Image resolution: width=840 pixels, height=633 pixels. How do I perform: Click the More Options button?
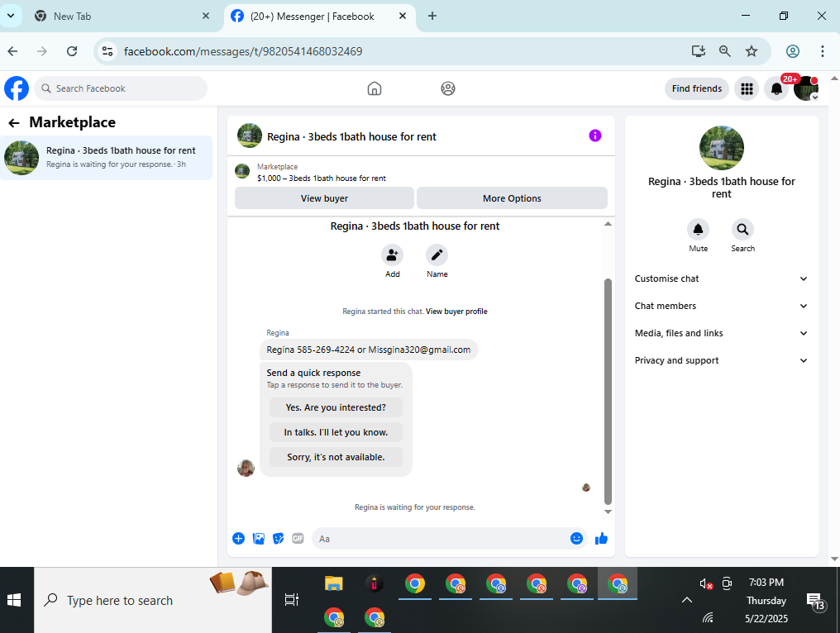click(512, 198)
